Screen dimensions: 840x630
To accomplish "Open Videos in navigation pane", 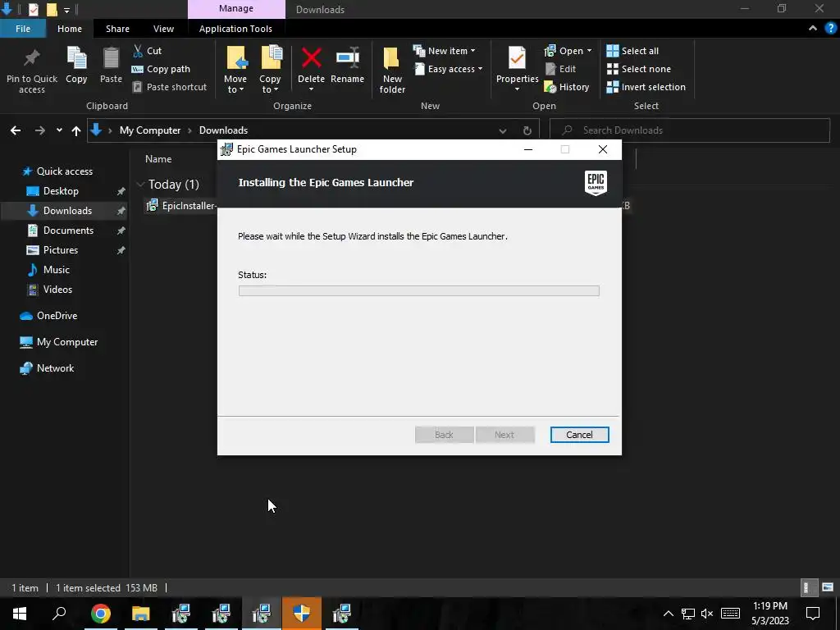I will [57, 290].
